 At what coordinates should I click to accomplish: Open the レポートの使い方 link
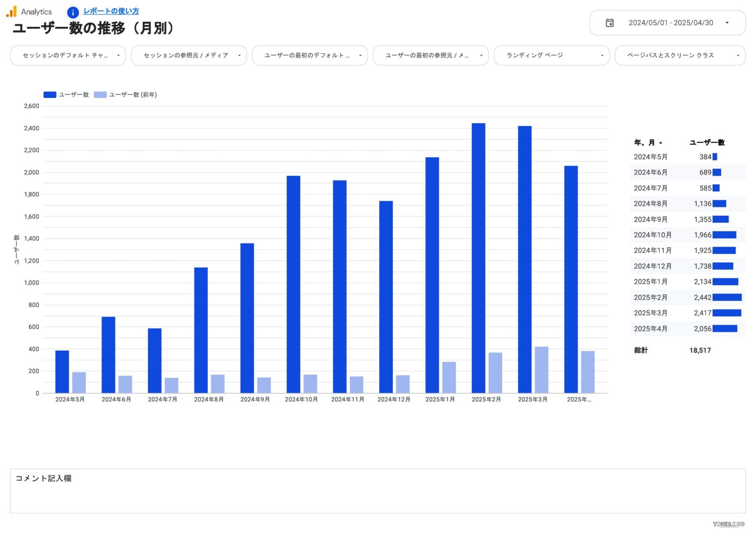point(111,10)
